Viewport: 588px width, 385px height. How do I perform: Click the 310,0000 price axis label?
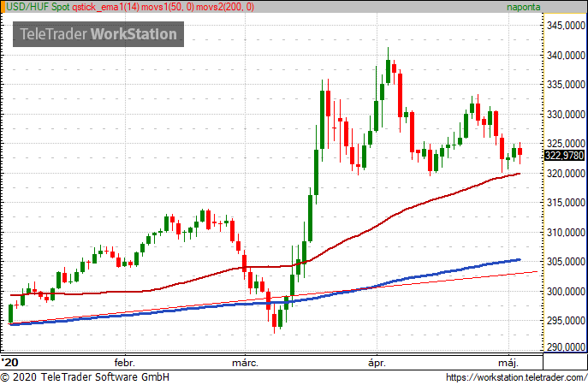(566, 233)
